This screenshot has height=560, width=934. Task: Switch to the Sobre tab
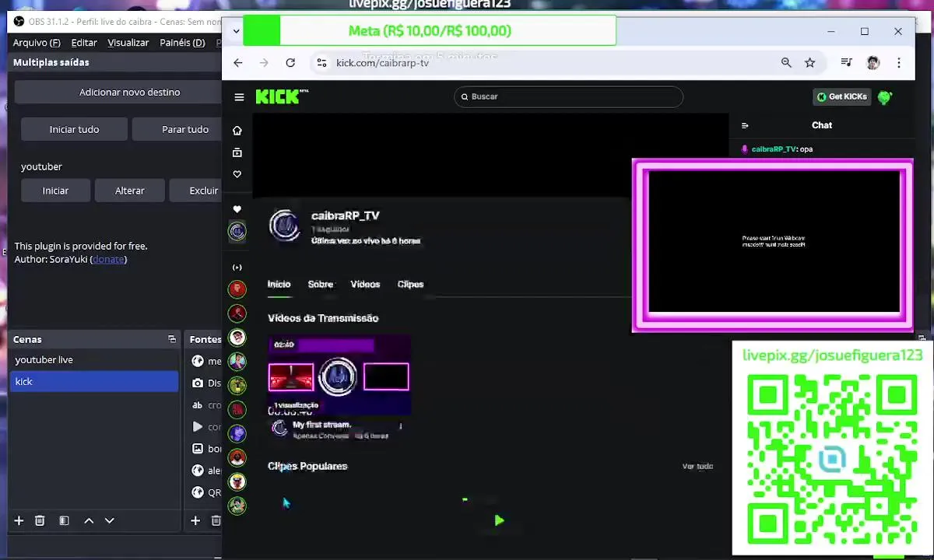tap(321, 285)
